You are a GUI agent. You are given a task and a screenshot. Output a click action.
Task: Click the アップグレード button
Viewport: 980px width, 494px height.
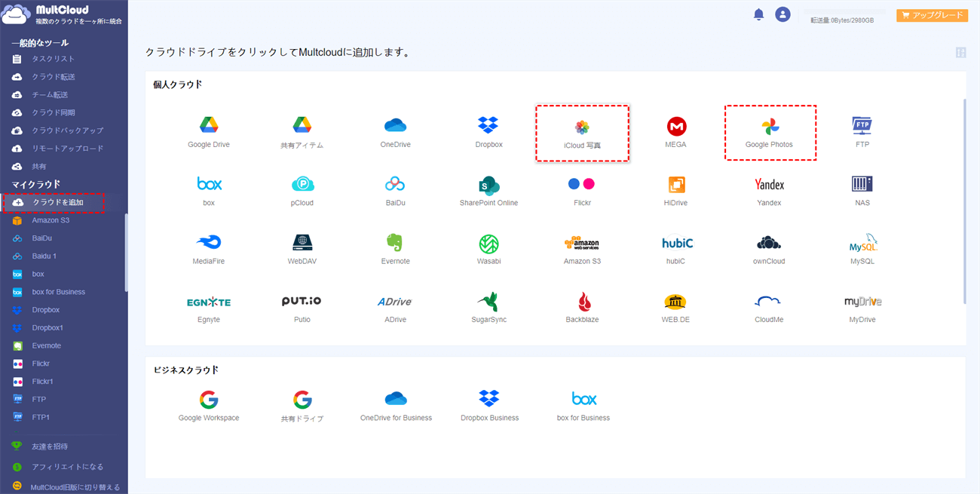pyautogui.click(x=932, y=15)
